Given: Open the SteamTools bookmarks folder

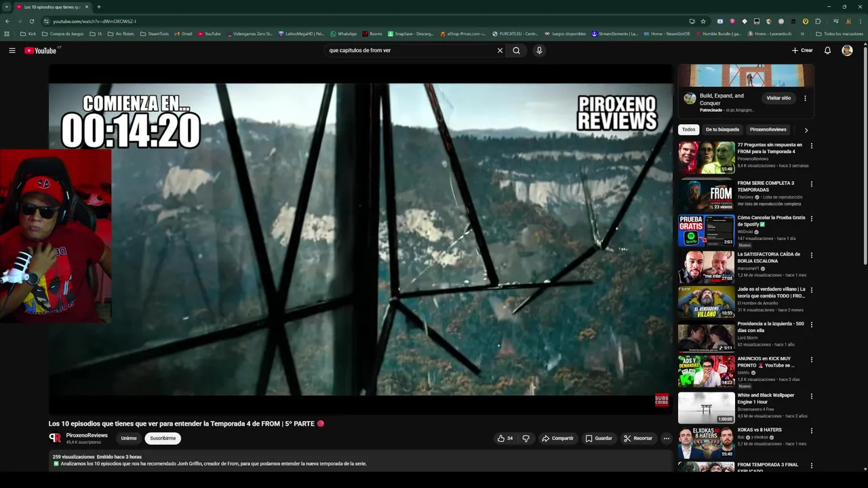Looking at the screenshot, I should [x=155, y=34].
